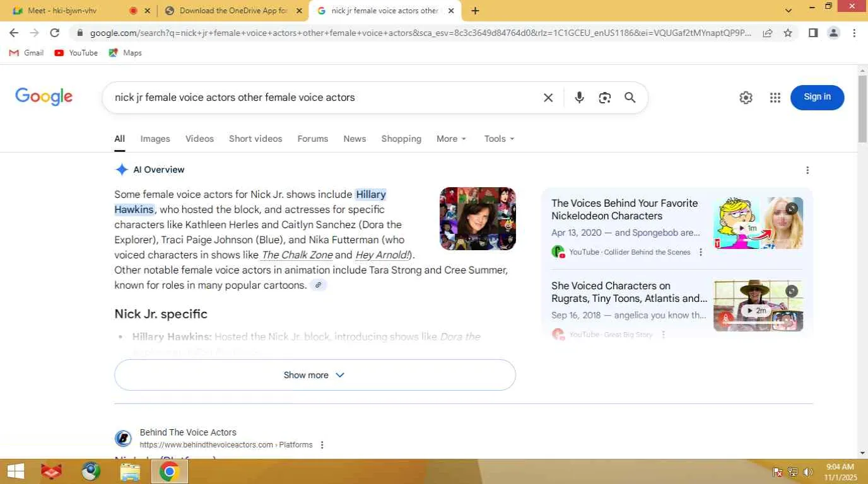This screenshot has width=868, height=484.
Task: Open 'She Voiced Characters on Rugrats' video
Action: click(x=629, y=292)
